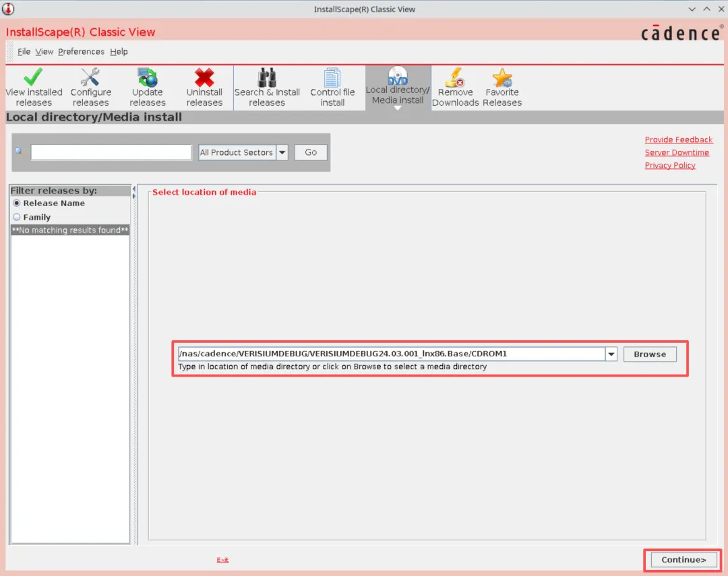
Task: Minimize the InstallScape window
Action: click(x=692, y=9)
